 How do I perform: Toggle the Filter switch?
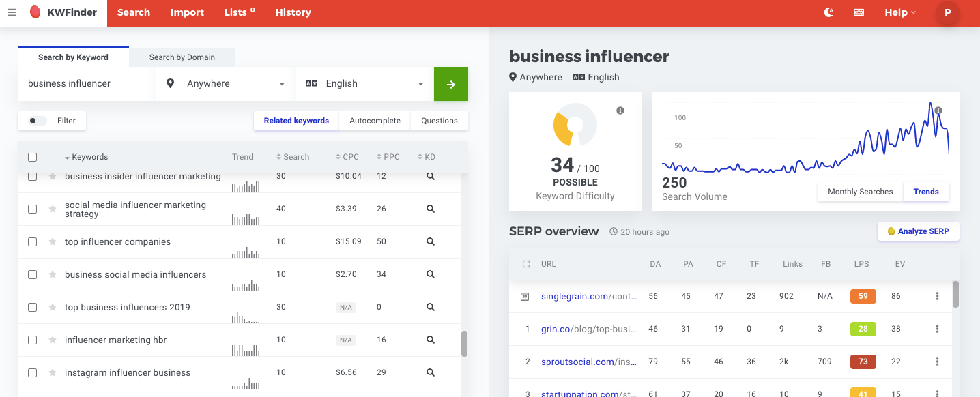click(x=38, y=121)
